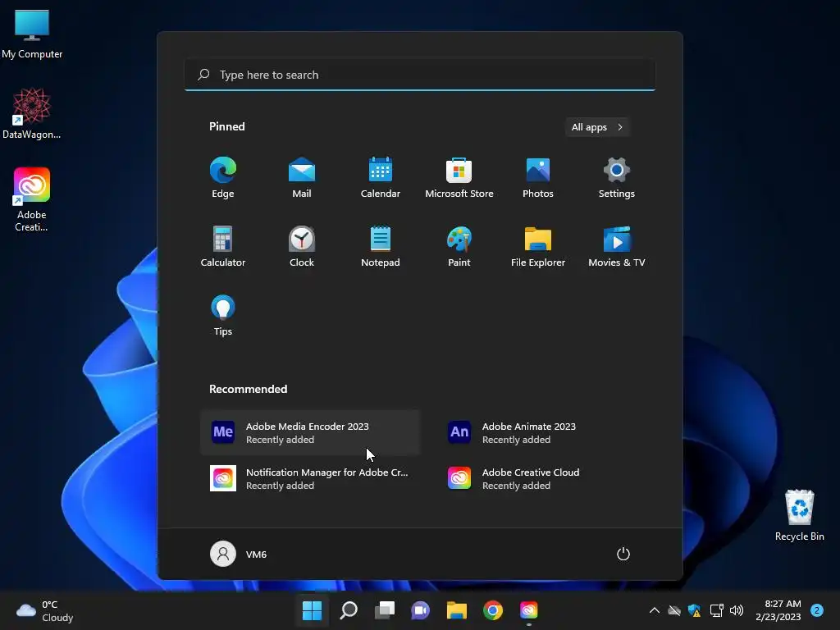Open File Explorer from pinned apps
This screenshot has width=840, height=630.
[538, 246]
